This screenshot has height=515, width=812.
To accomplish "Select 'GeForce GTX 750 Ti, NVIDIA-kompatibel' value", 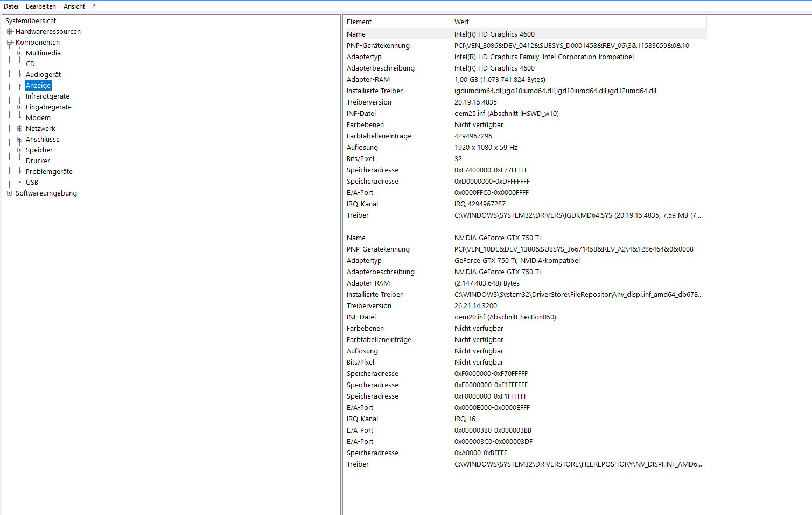I will coord(517,261).
